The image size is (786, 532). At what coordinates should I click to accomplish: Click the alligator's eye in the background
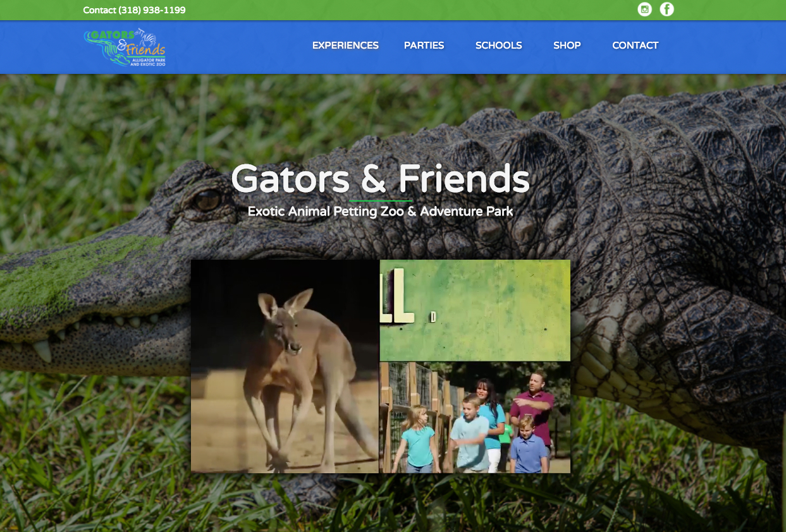point(206,200)
